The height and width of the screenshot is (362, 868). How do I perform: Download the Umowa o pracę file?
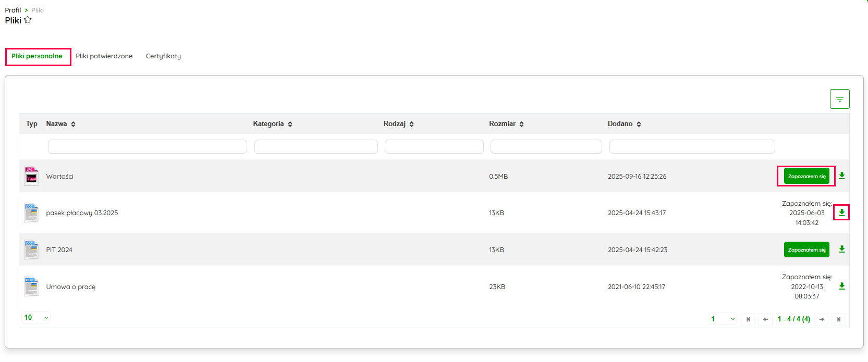pyautogui.click(x=841, y=286)
